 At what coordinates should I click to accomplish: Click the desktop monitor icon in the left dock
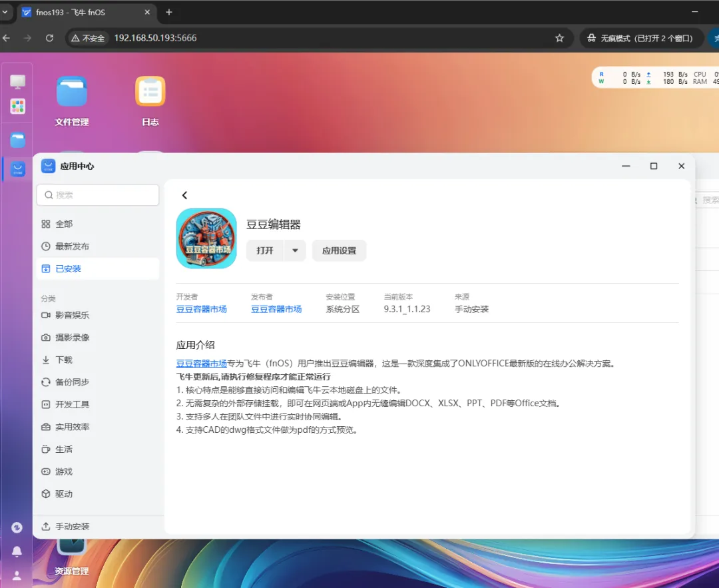[17, 82]
